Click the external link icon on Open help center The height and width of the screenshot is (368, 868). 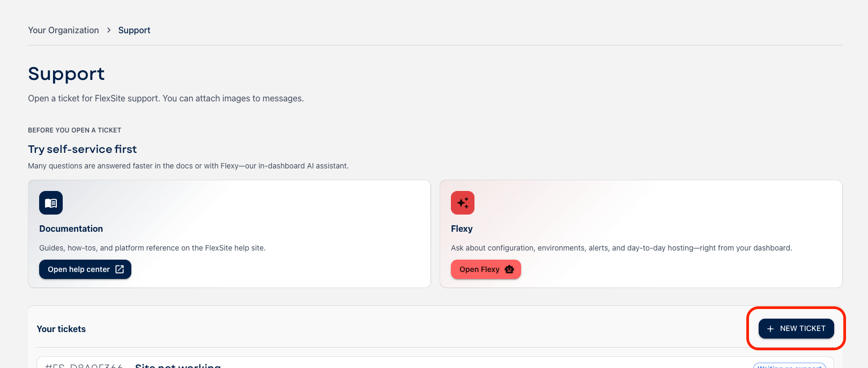120,269
